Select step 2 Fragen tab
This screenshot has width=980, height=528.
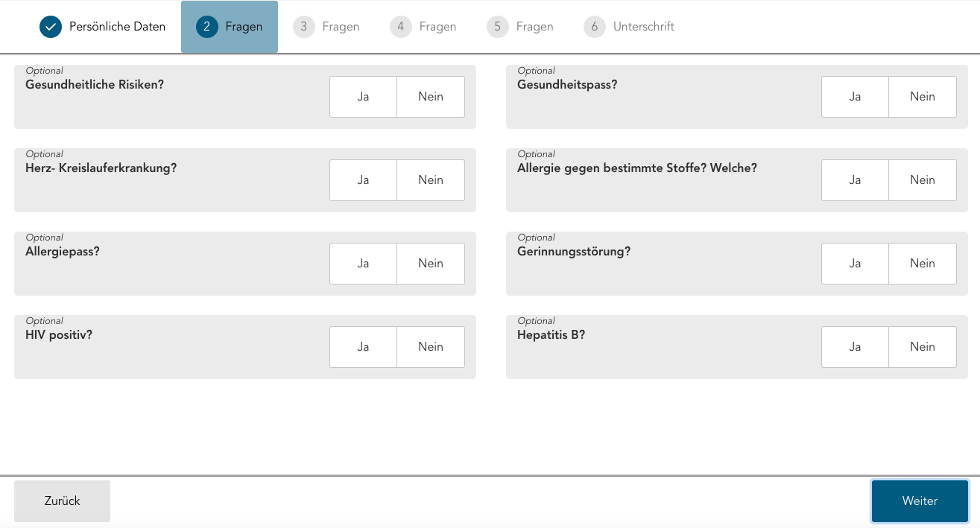pyautogui.click(x=230, y=27)
